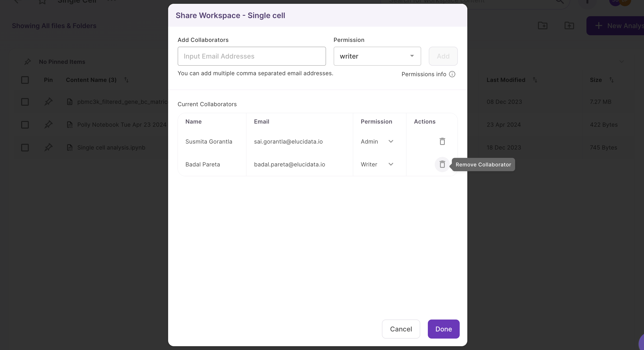Sort by Size column arrows

click(611, 80)
